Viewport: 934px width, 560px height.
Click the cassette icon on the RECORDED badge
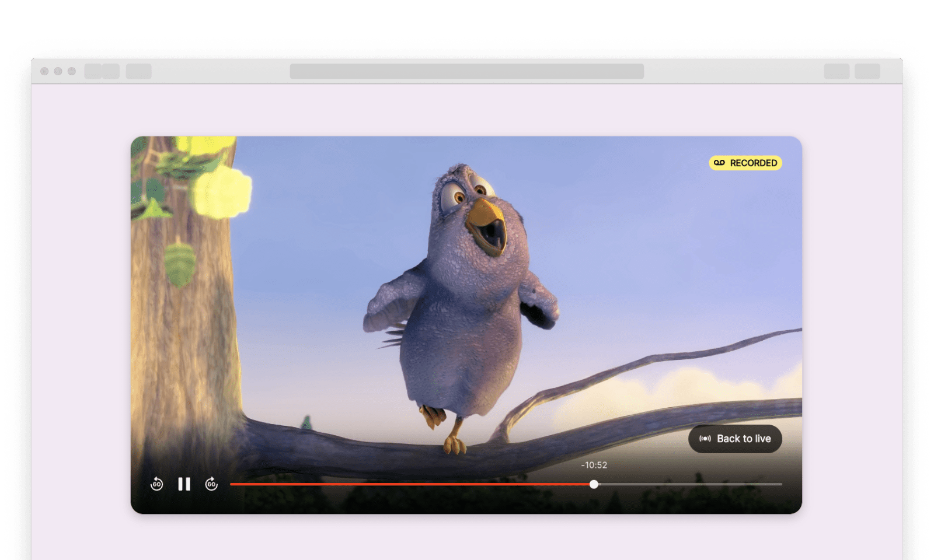[x=719, y=164]
